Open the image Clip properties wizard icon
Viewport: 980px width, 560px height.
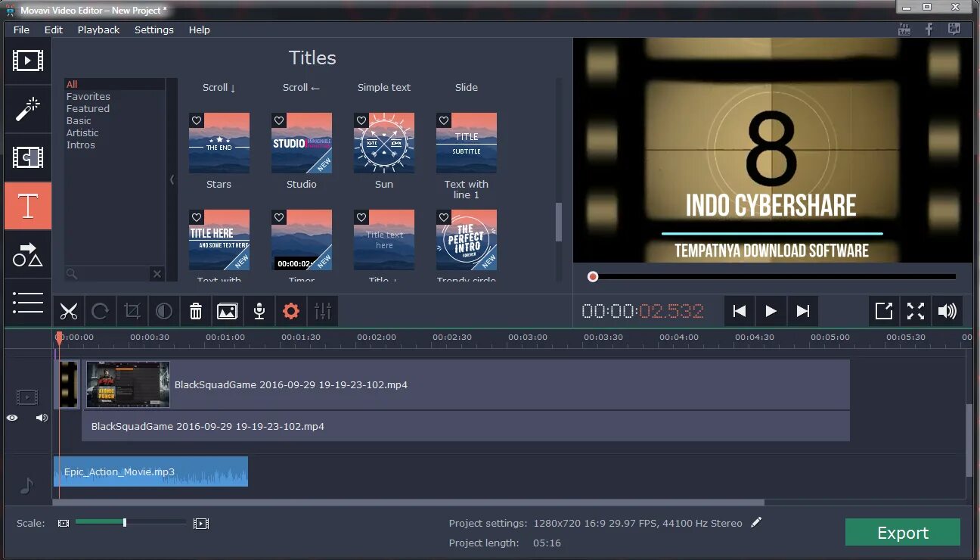[228, 311]
